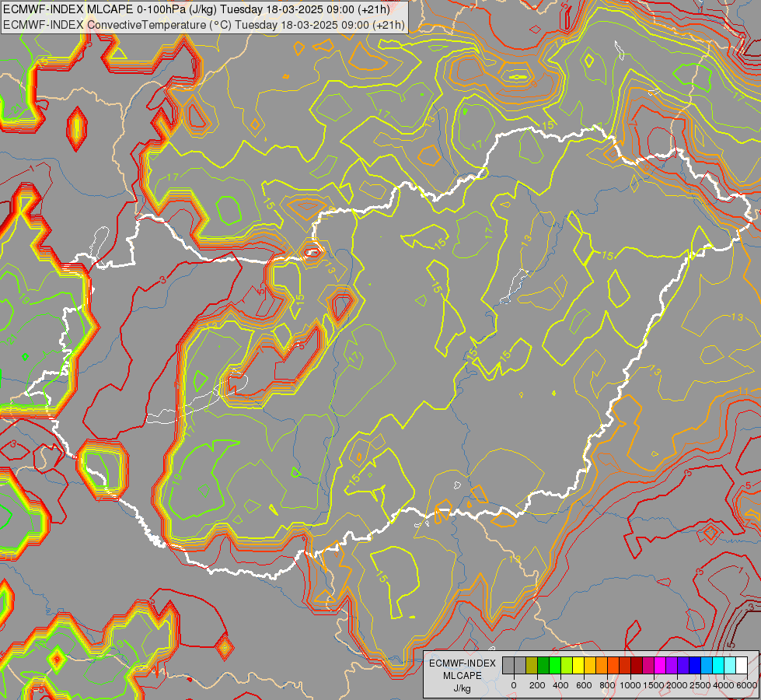The width and height of the screenshot is (761, 700).
Task: Click the ECMWF-INDEX legend label
Action: tap(463, 663)
